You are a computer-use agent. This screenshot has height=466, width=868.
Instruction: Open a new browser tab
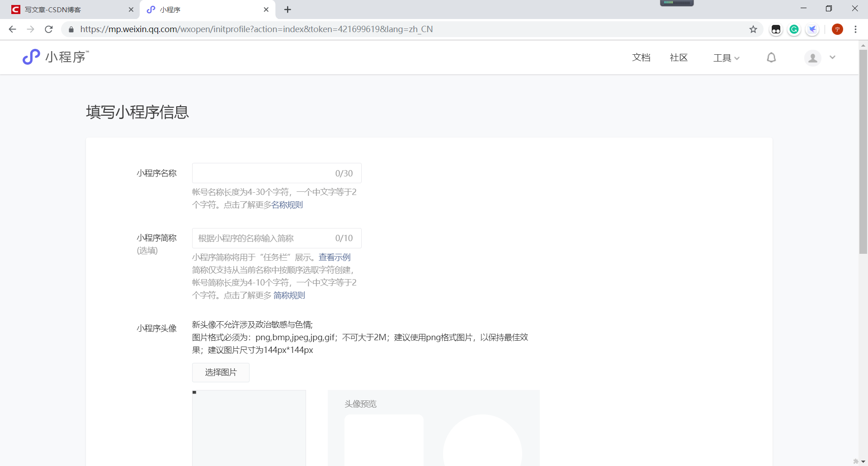pyautogui.click(x=288, y=10)
